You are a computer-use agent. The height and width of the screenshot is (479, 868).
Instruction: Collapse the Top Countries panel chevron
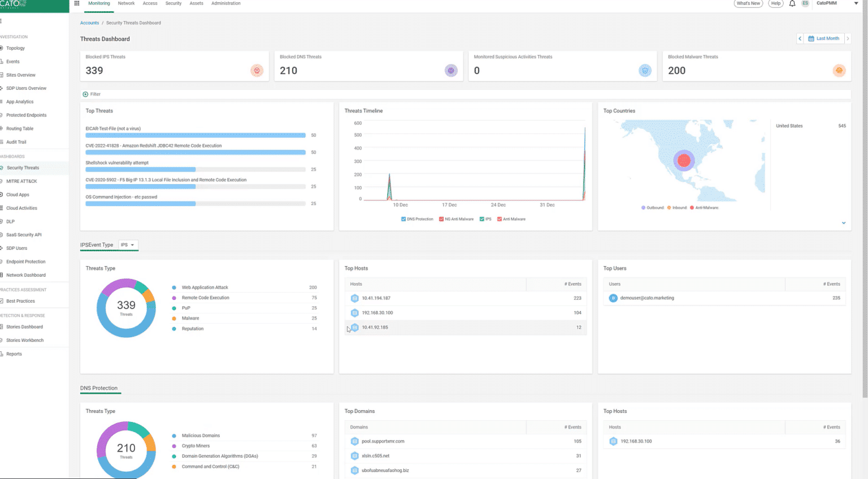844,223
